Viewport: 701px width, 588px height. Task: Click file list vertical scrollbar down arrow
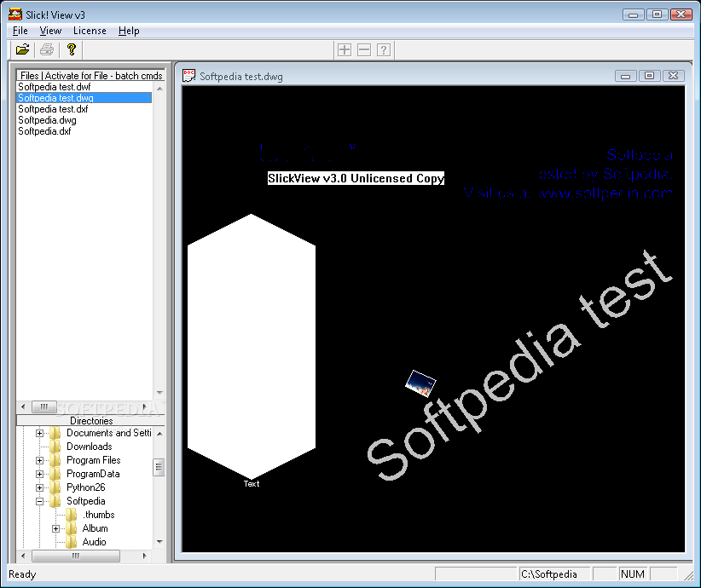coord(159,393)
